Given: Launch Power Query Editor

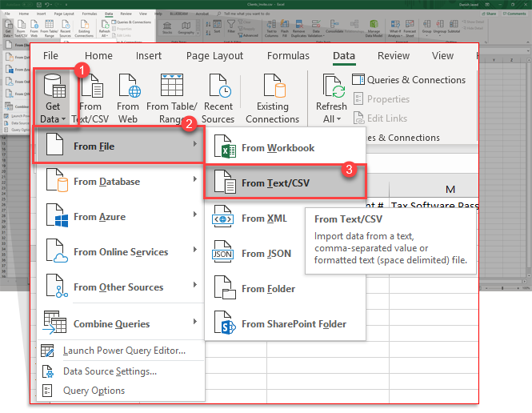Looking at the screenshot, I should pos(123,351).
